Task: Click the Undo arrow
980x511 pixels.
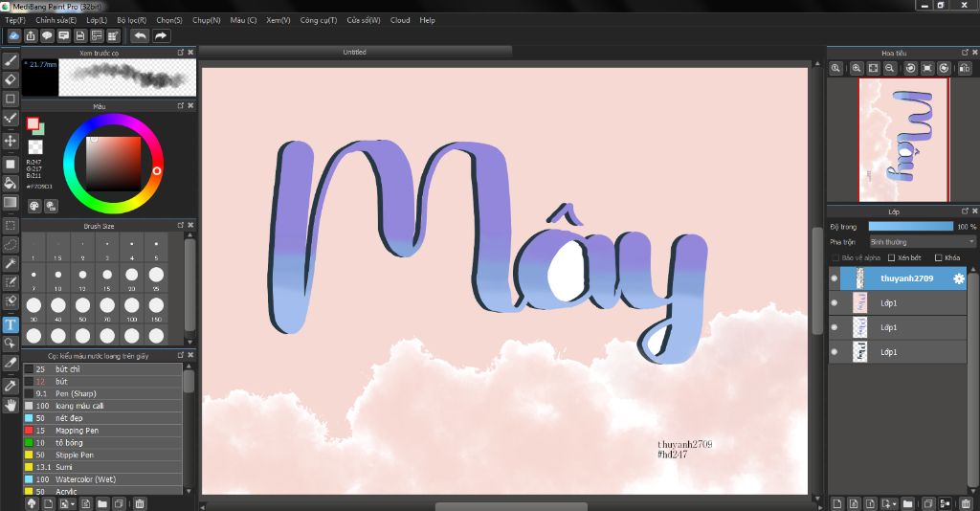Action: 141,35
